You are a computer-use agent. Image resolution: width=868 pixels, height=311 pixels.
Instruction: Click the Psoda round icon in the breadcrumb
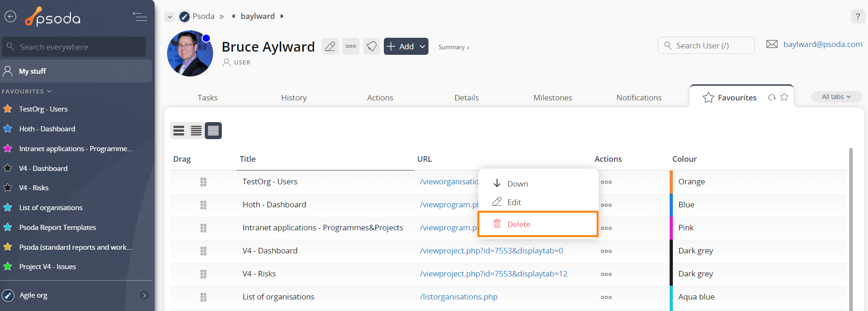tap(185, 17)
